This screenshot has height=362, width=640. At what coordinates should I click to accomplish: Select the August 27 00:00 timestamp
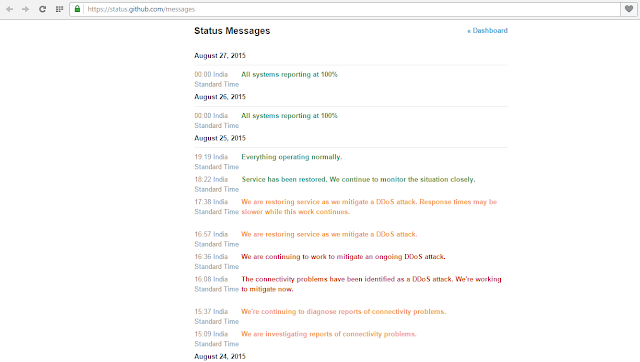coord(216,79)
